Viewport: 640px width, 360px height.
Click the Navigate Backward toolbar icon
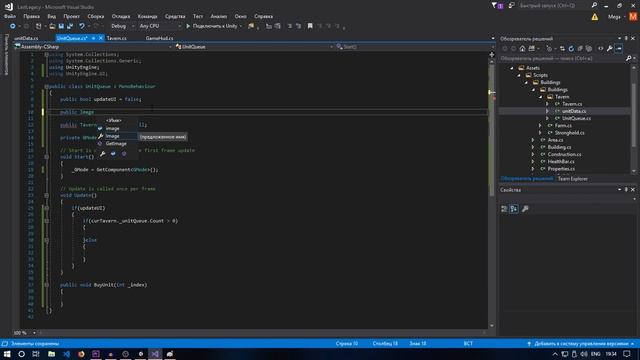pyautogui.click(x=13, y=26)
